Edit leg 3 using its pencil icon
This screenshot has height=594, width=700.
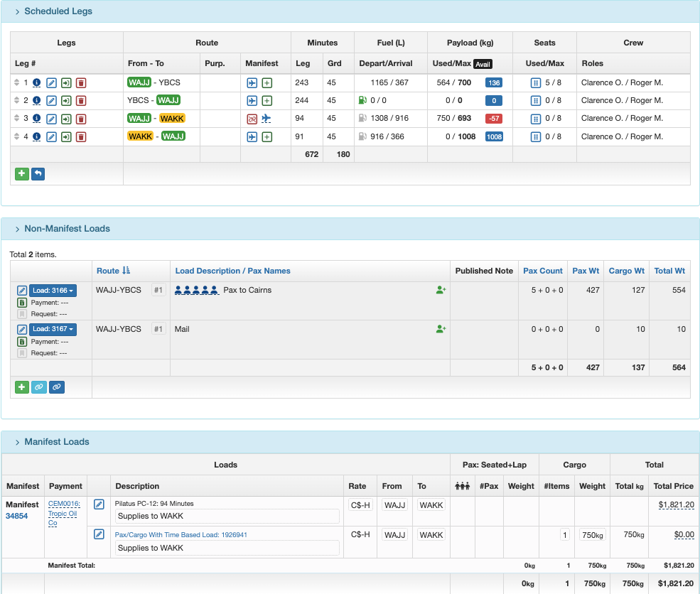(x=51, y=119)
